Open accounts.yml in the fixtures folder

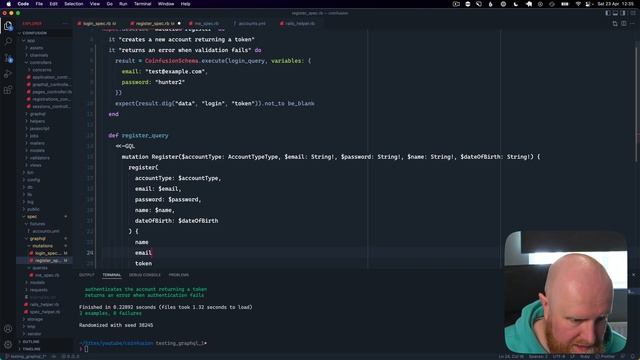tap(46, 231)
